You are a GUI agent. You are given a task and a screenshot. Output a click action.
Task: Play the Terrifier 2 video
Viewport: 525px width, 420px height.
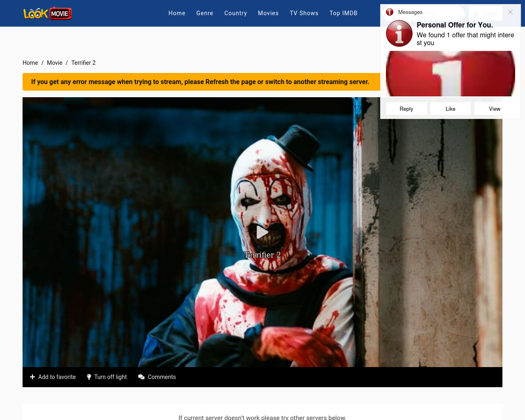[x=262, y=232]
